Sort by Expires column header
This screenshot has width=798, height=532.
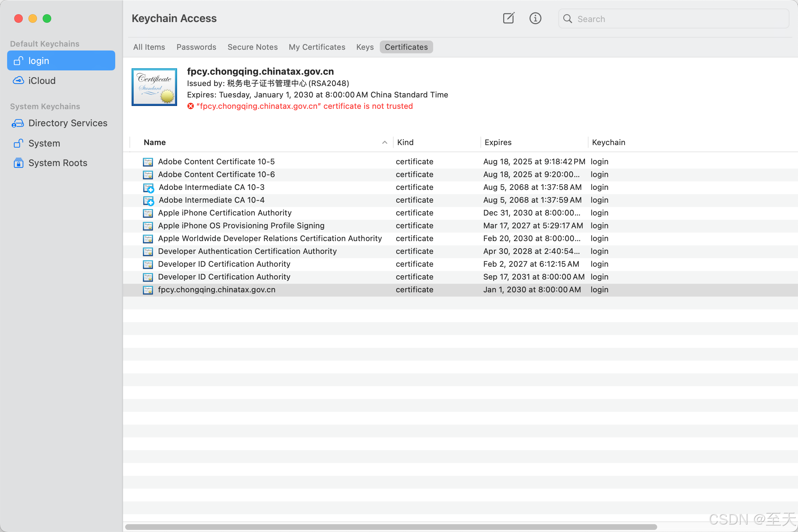pos(498,143)
